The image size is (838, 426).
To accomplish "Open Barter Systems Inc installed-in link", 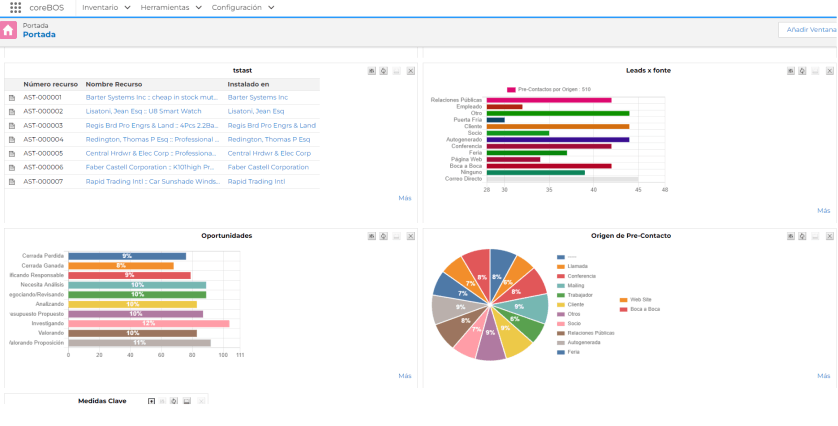I will coord(257,98).
